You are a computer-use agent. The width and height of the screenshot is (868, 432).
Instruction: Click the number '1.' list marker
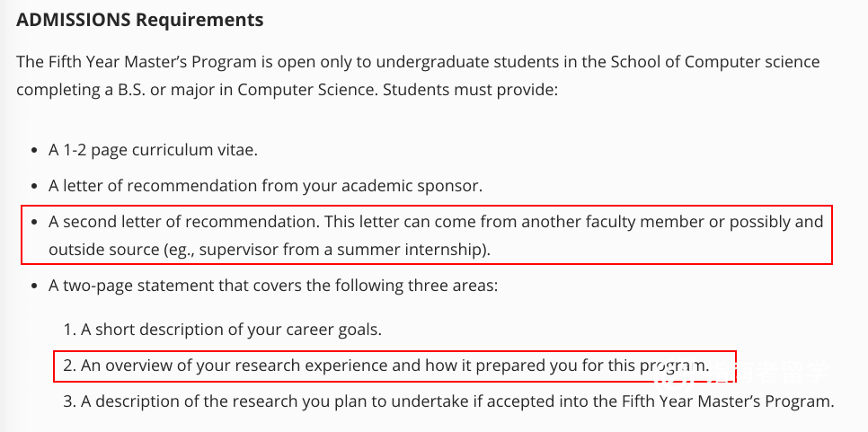[69, 330]
